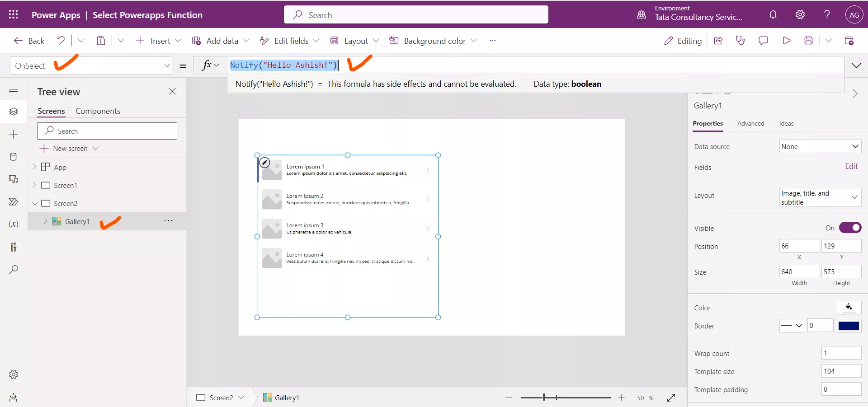This screenshot has width=868, height=407.
Task: Preview the app with Play icon
Action: pos(786,41)
